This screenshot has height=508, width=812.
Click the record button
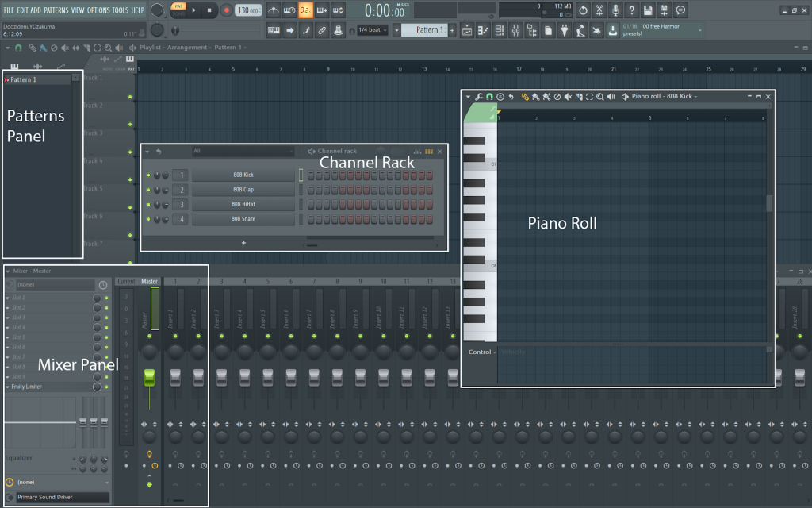(226, 10)
